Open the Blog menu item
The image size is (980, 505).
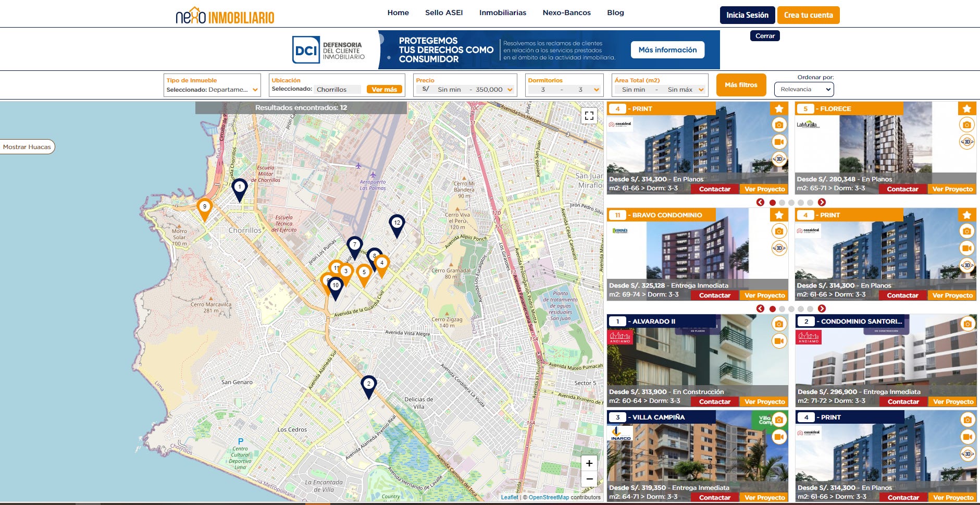tap(615, 13)
